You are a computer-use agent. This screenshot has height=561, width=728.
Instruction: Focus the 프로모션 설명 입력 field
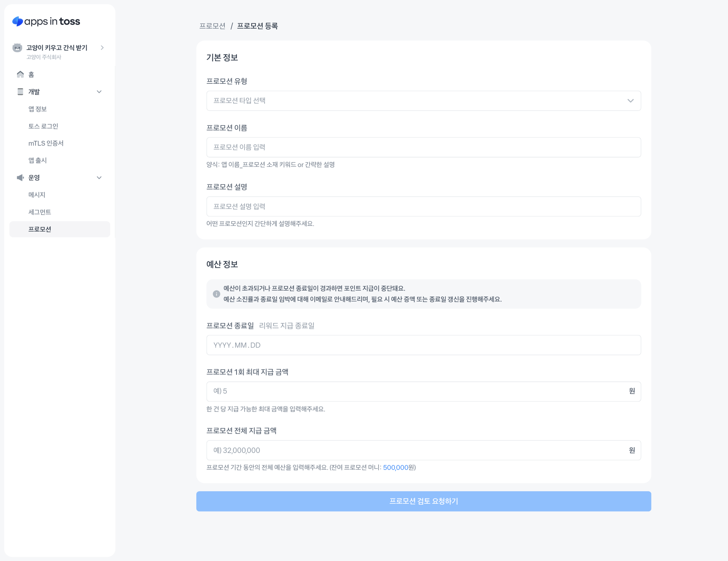click(x=423, y=206)
